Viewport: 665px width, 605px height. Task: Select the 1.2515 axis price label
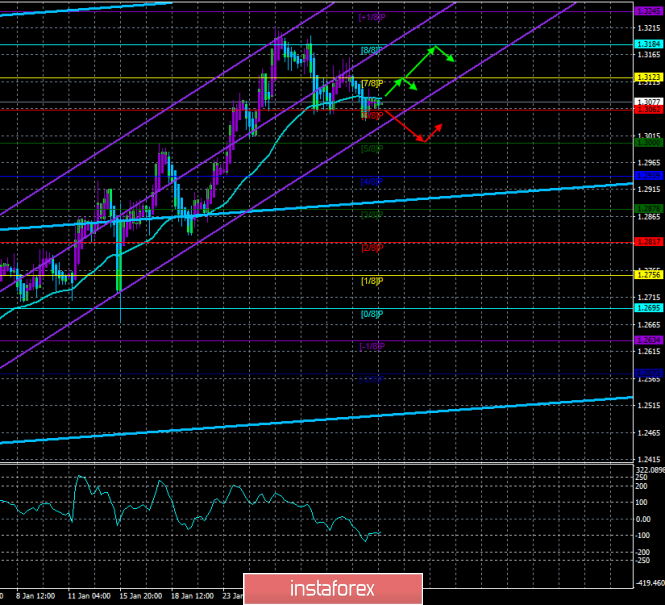tap(649, 406)
